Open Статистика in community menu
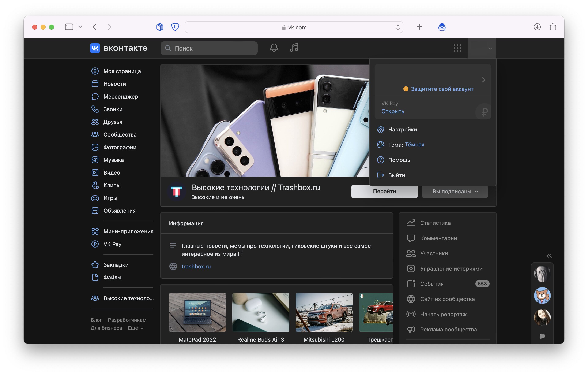588x375 pixels. tap(448, 223)
